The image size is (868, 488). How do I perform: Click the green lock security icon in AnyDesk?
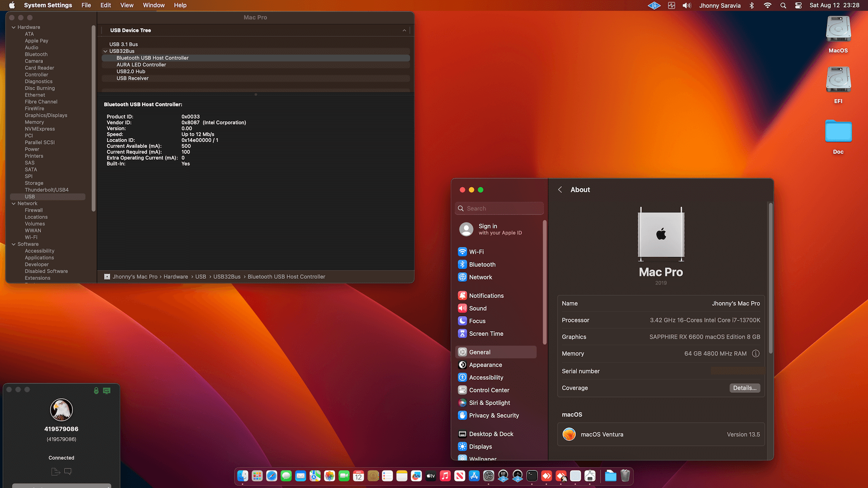click(96, 390)
